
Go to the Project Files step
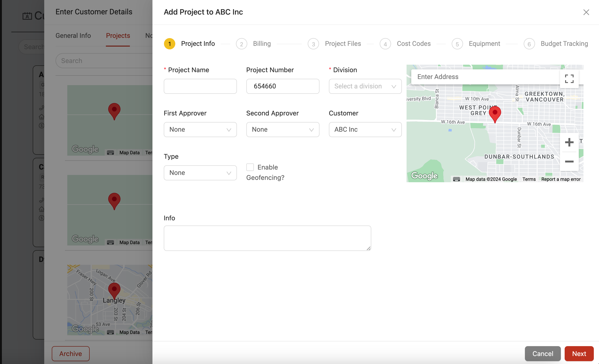pos(343,44)
